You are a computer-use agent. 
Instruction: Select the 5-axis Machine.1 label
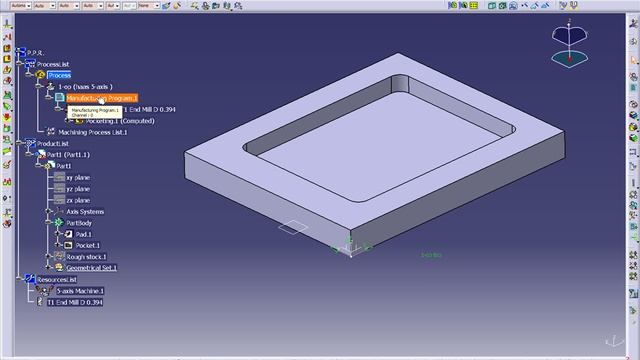[80, 291]
